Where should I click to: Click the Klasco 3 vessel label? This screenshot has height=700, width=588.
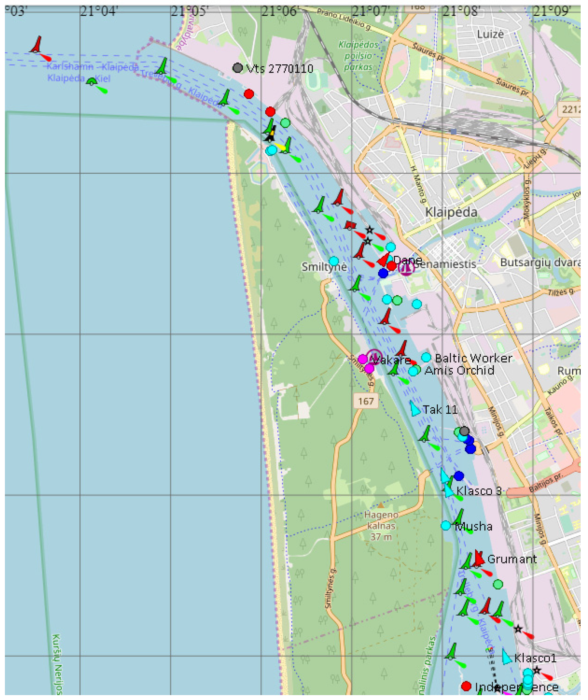(479, 491)
